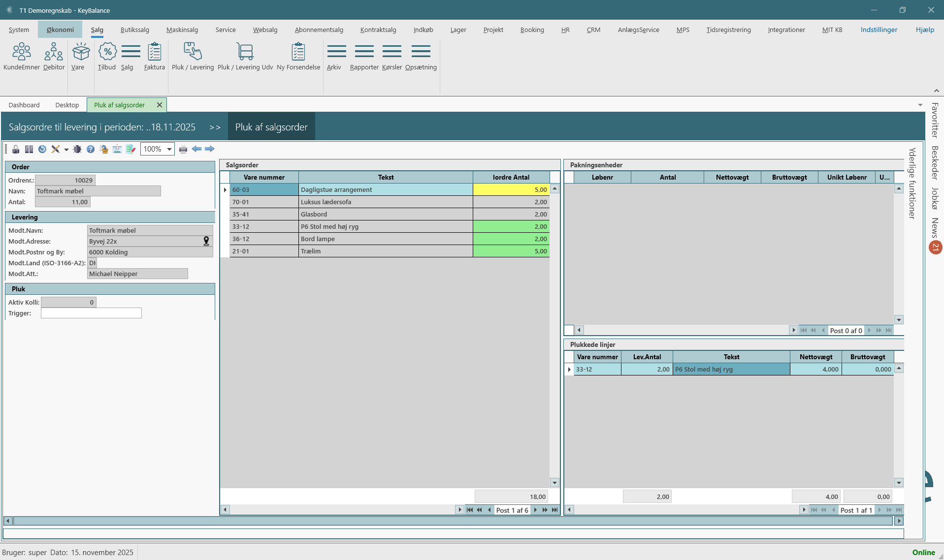Open Faktura from the ribbon
This screenshot has height=560, width=944.
tap(154, 57)
